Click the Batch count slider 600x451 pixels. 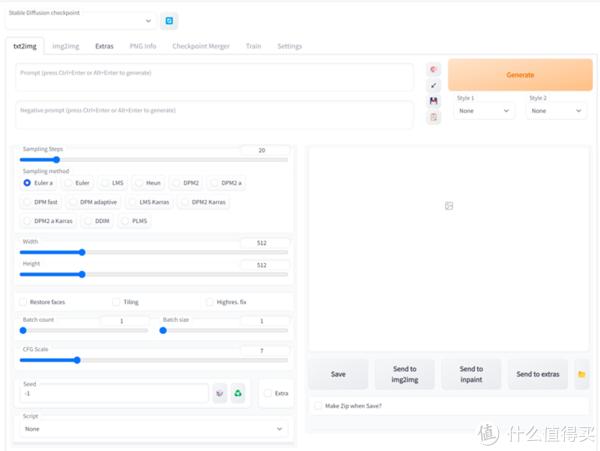tap(84, 331)
